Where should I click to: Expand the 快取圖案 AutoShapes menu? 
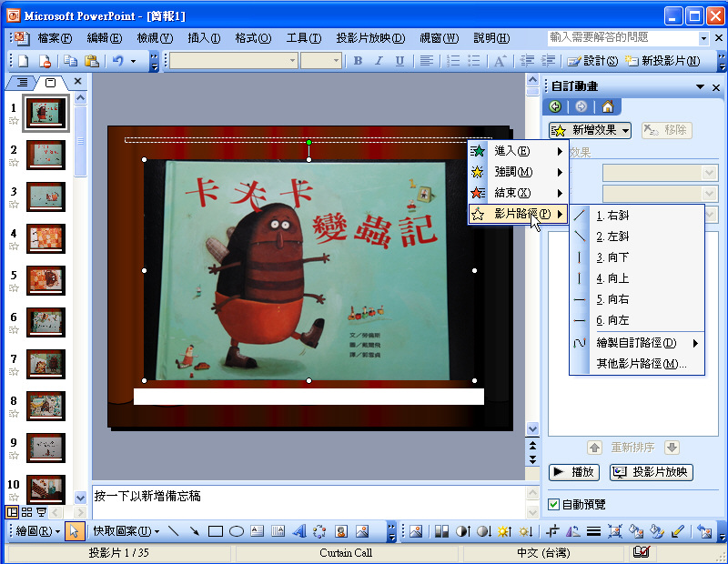point(126,530)
